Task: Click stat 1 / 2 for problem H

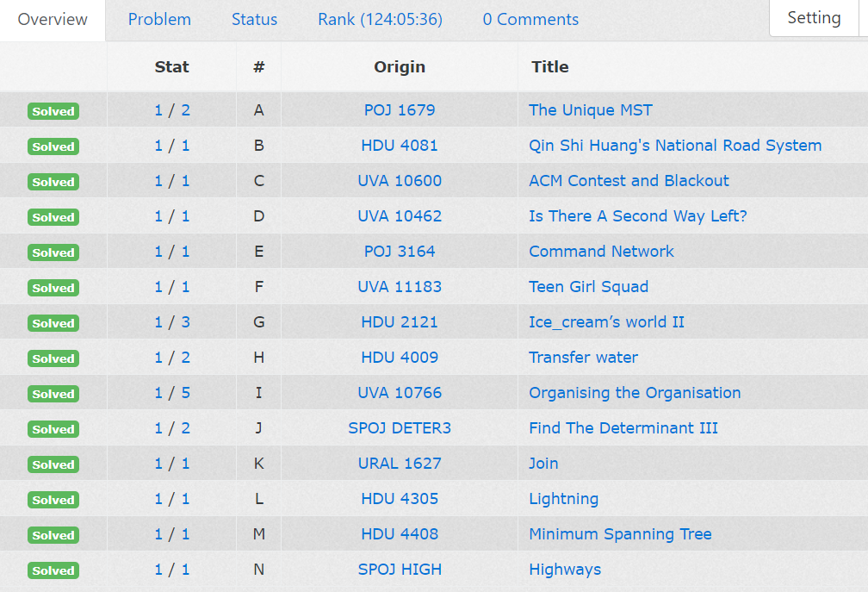Action: pyautogui.click(x=172, y=358)
